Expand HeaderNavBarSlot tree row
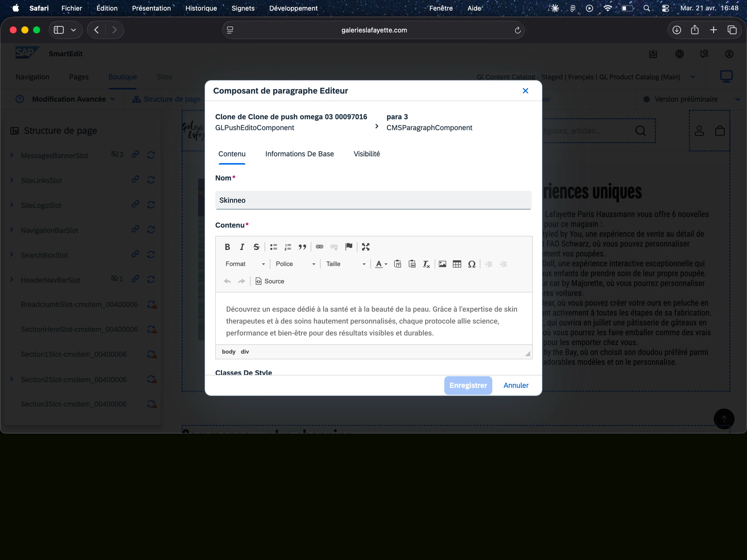Viewport: 747px width, 560px height. tap(12, 280)
